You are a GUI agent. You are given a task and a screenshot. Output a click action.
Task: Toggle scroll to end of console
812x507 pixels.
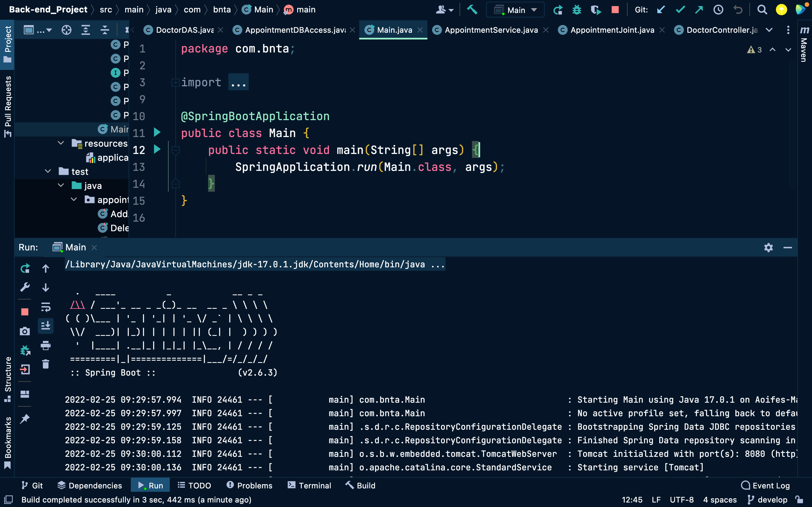(46, 326)
